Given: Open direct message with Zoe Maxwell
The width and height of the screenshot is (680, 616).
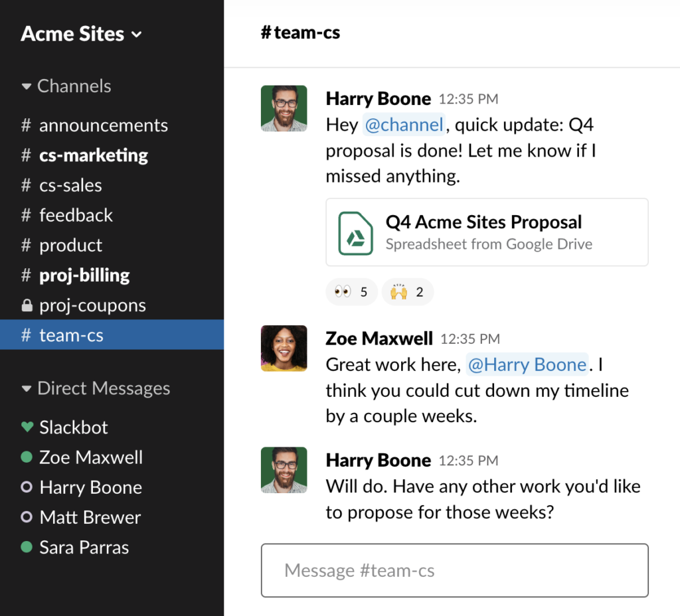Looking at the screenshot, I should coord(112,457).
